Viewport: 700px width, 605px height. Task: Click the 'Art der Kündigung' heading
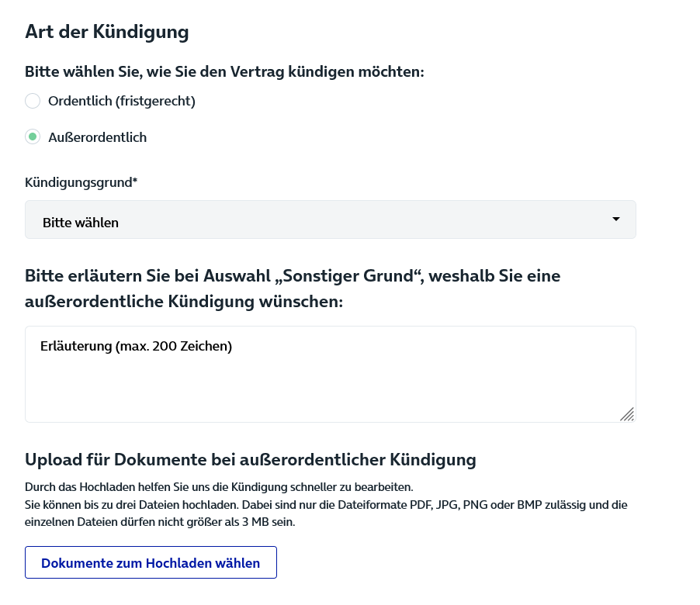pos(106,32)
